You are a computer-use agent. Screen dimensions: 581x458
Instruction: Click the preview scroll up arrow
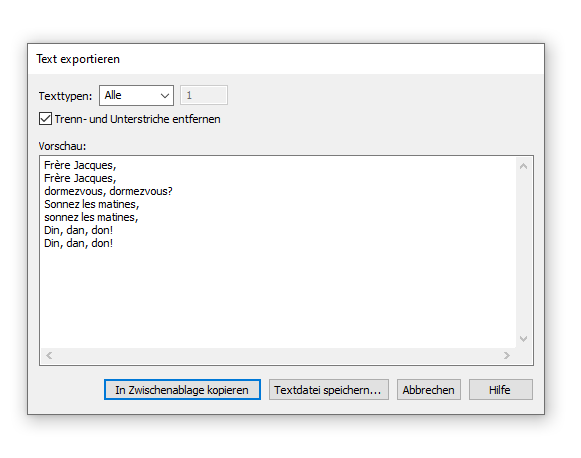523,166
